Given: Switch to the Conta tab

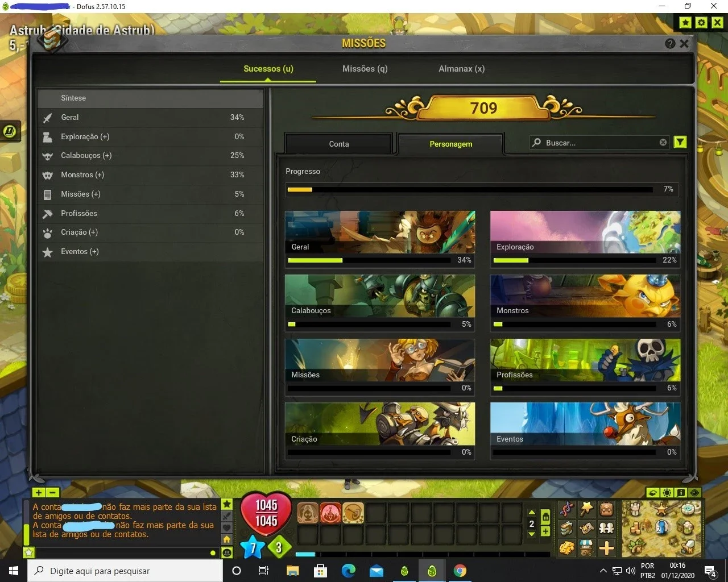Looking at the screenshot, I should (339, 144).
